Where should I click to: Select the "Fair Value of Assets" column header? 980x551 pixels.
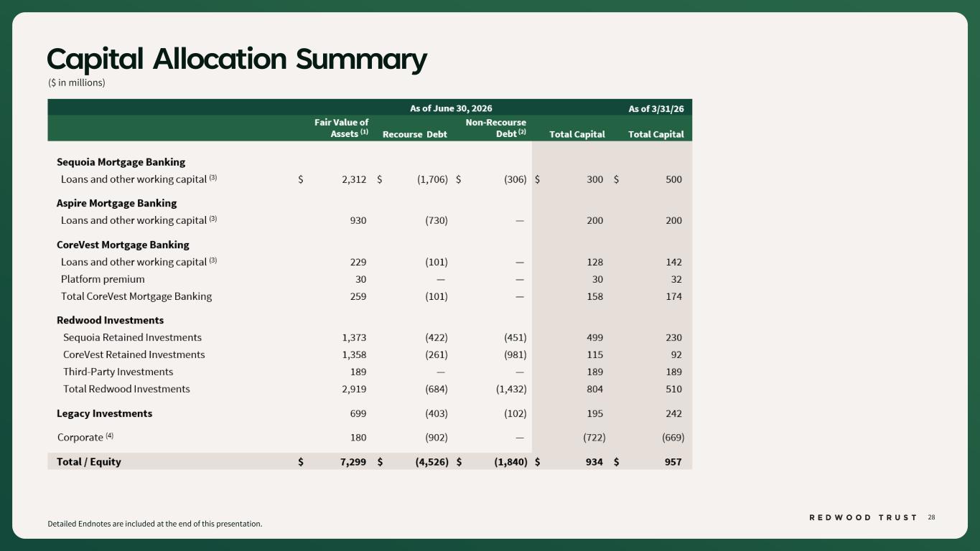[x=342, y=128]
